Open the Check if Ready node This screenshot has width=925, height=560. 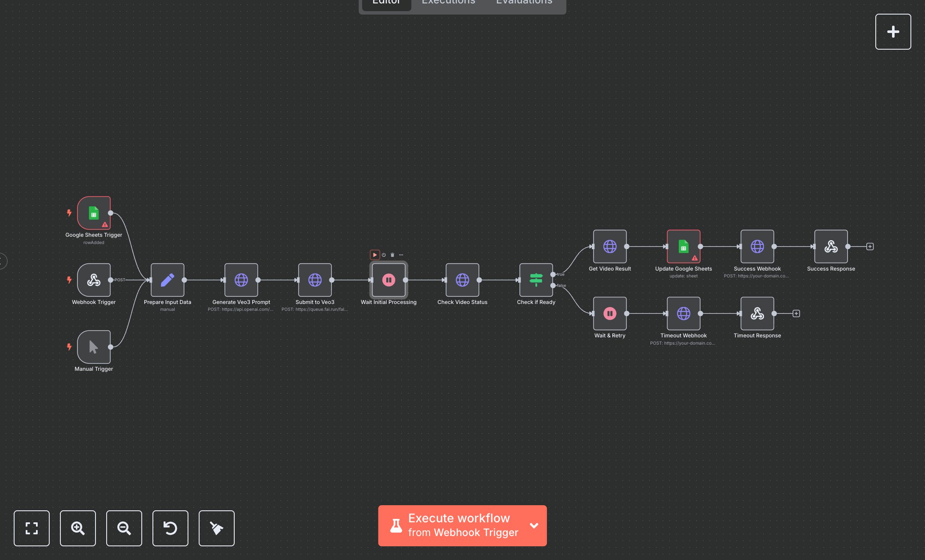tap(535, 280)
